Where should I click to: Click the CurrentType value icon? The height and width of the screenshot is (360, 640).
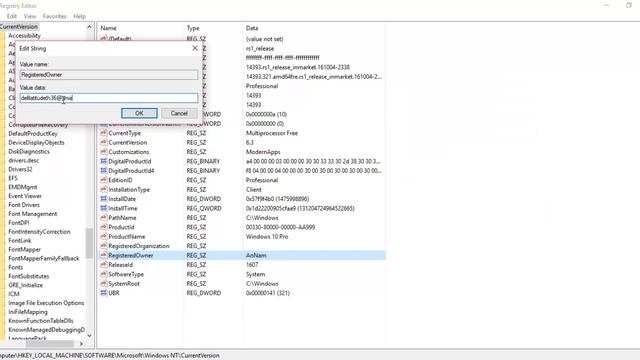pos(104,133)
